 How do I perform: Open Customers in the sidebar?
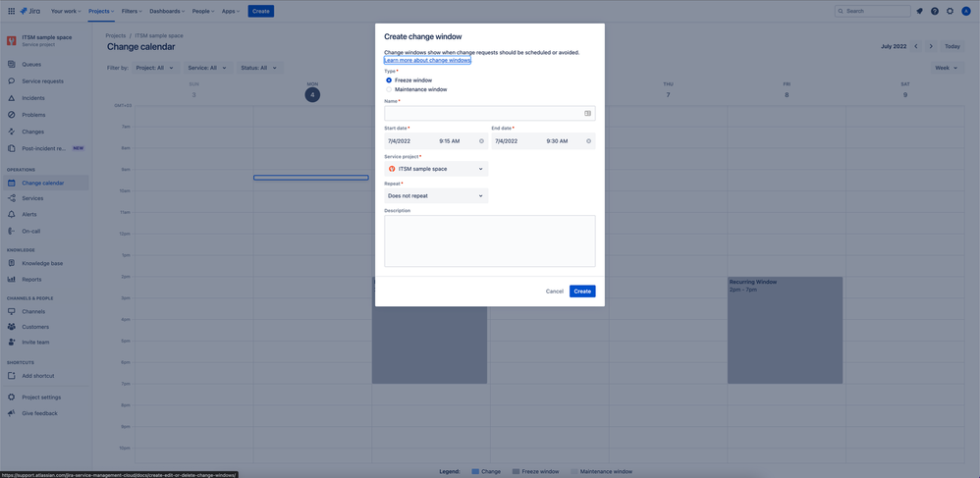pos(46,327)
